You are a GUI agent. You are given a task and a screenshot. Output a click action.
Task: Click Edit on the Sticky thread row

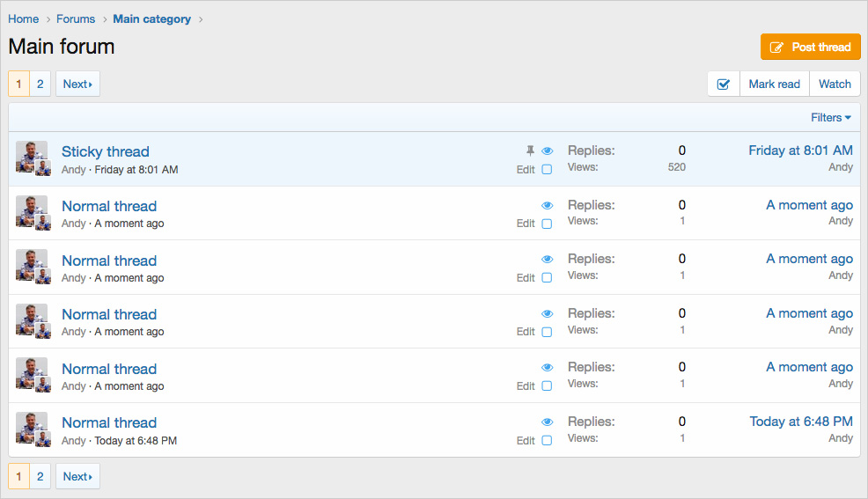[x=526, y=169]
